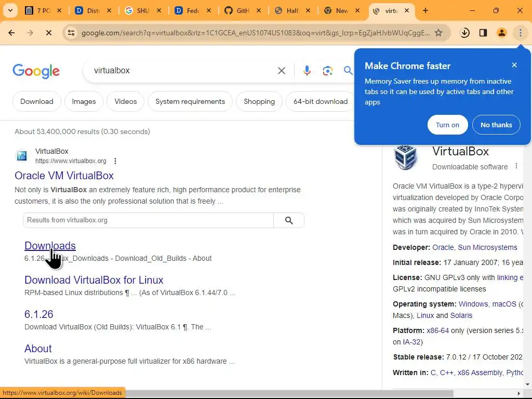Open the 6.1.26 sitelink
Screen dimensions: 532x399
click(x=38, y=314)
